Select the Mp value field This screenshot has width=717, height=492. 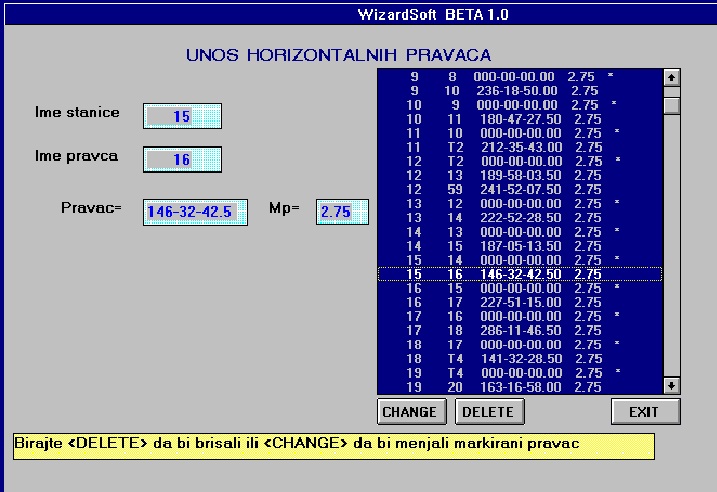(x=342, y=212)
